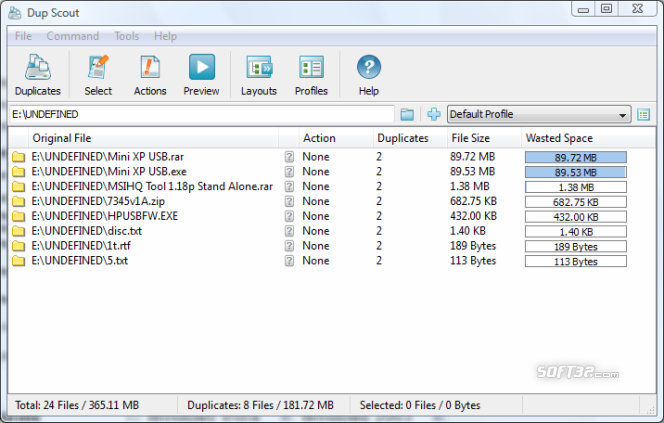664x423 pixels.
Task: Click None action for disc.txt row
Action: click(x=316, y=231)
